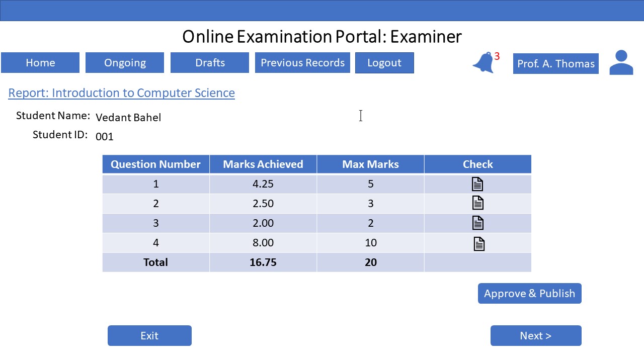The height and width of the screenshot is (362, 644).
Task: Switch to the Drafts tab
Action: (x=210, y=63)
